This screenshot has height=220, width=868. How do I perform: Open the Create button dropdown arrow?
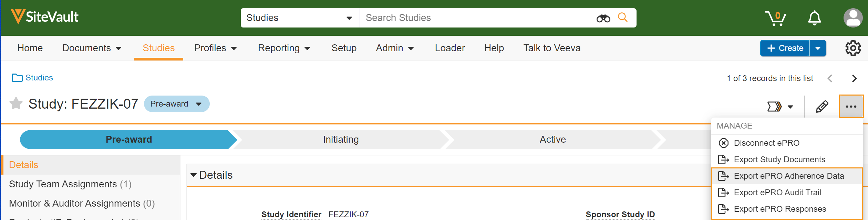[818, 48]
